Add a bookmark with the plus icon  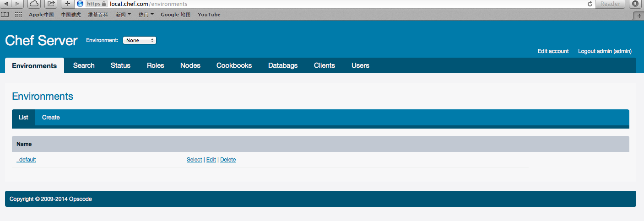point(68,4)
